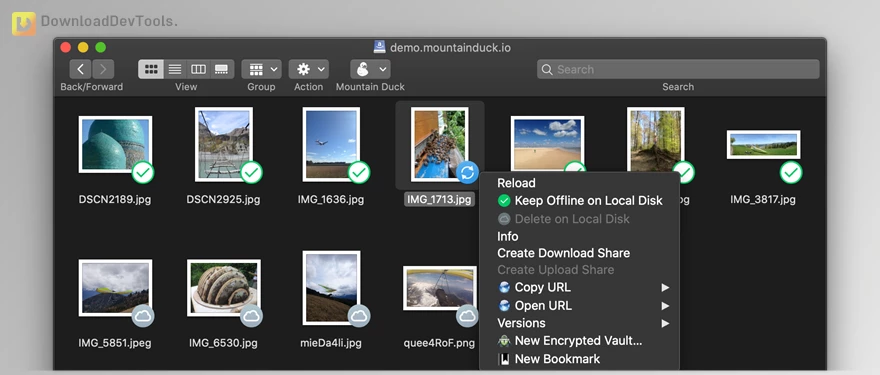Click the bookmark icon beside New Bookmark
This screenshot has width=880, height=375.
pos(504,359)
